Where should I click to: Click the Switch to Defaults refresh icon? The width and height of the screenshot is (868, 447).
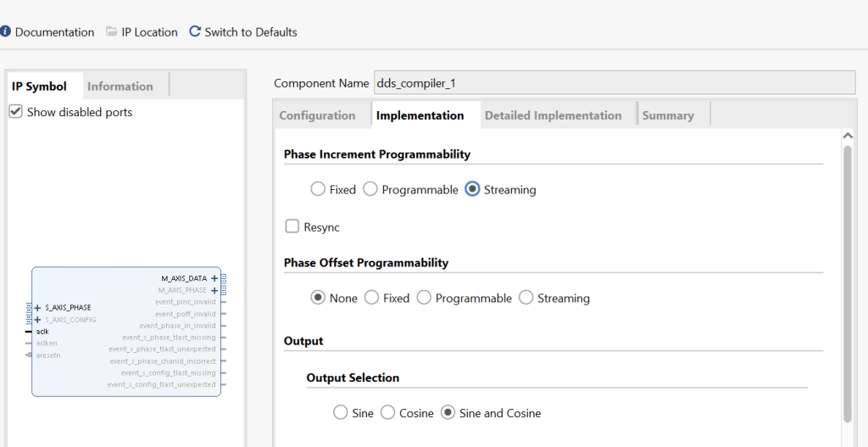[x=195, y=32]
